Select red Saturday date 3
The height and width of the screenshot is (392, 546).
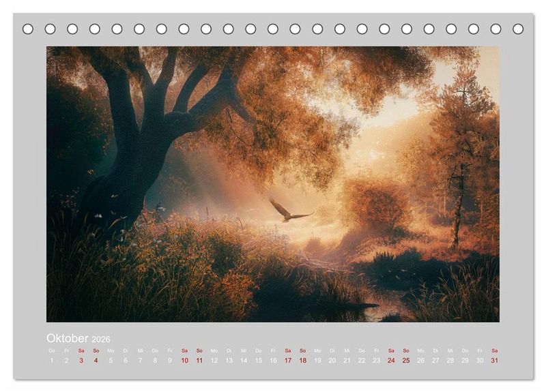[x=81, y=361]
